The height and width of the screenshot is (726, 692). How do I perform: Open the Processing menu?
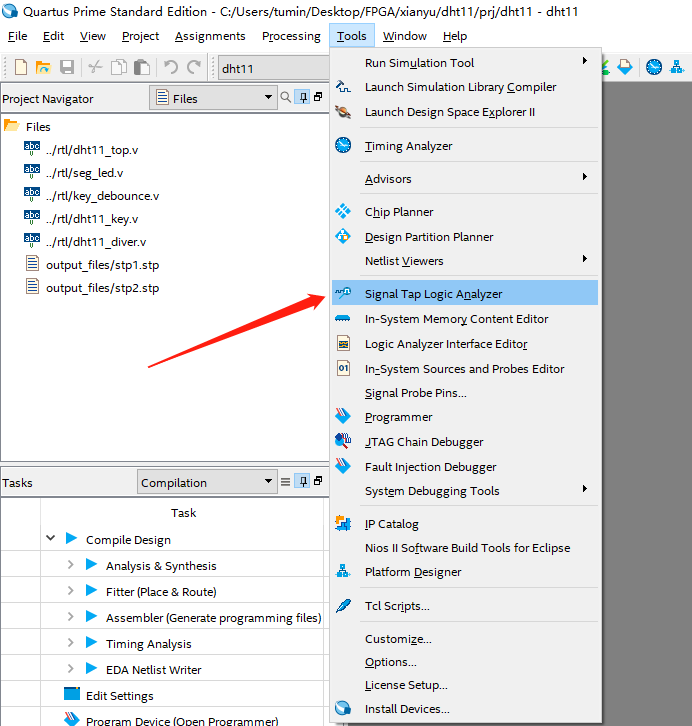coord(291,36)
